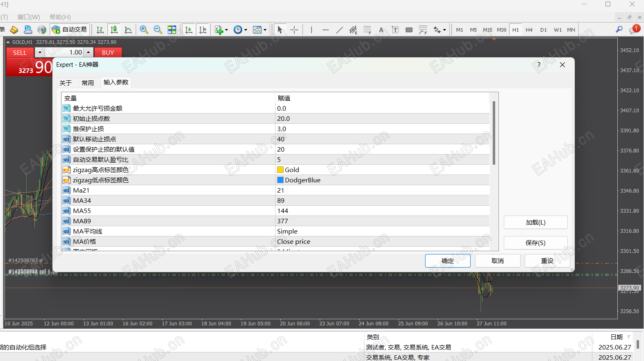Sort by the 日期 column arrow

click(x=629, y=337)
